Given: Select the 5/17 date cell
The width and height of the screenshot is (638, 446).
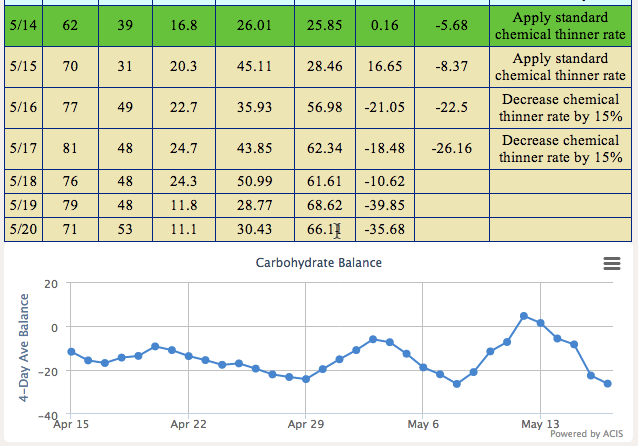Looking at the screenshot, I should (x=19, y=148).
